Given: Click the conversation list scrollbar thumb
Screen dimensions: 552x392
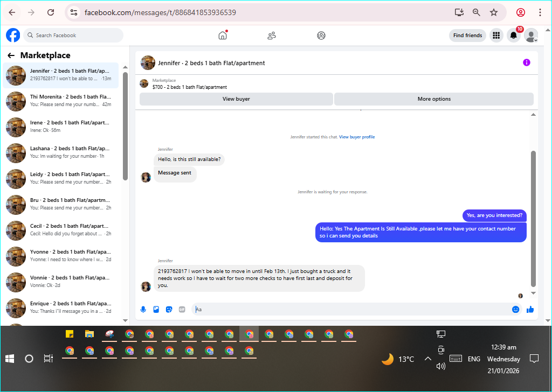Looking at the screenshot, I should point(125,126).
